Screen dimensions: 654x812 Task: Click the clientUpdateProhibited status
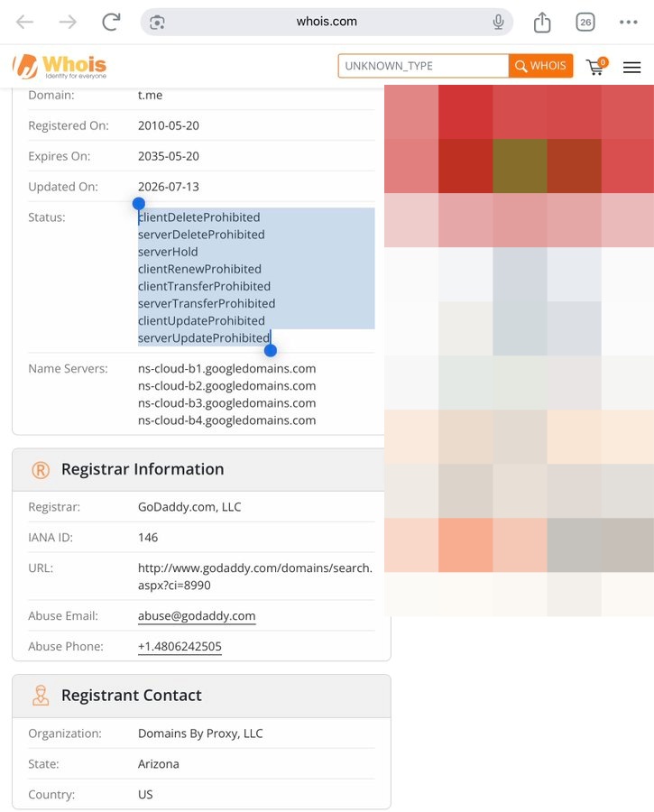tap(201, 320)
